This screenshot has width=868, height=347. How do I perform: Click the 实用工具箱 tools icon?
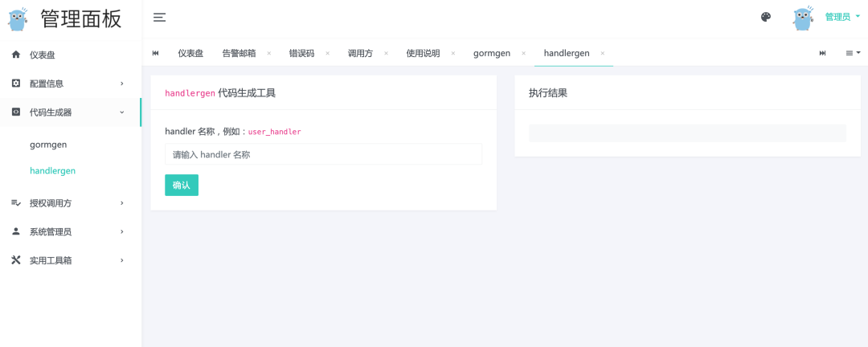pos(16,260)
